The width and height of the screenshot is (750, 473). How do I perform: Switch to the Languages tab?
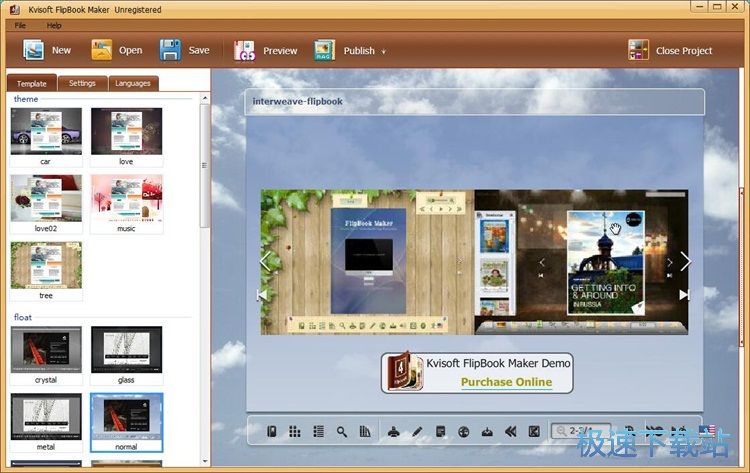point(133,83)
